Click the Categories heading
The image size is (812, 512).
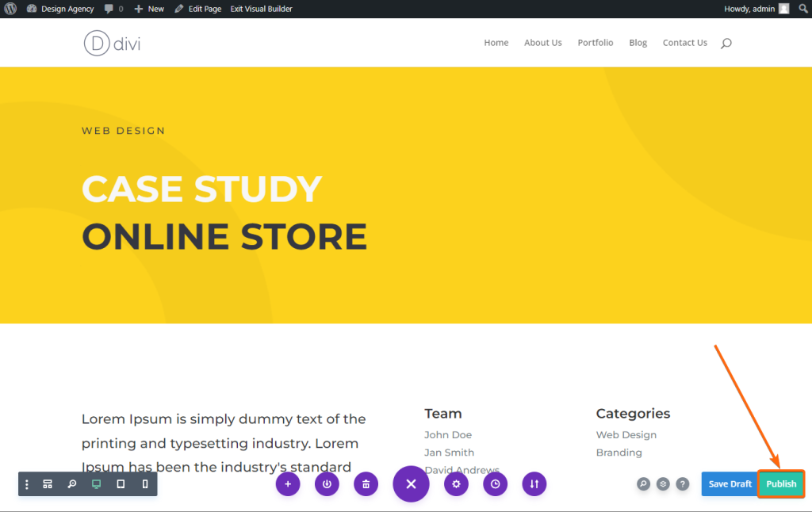click(633, 413)
